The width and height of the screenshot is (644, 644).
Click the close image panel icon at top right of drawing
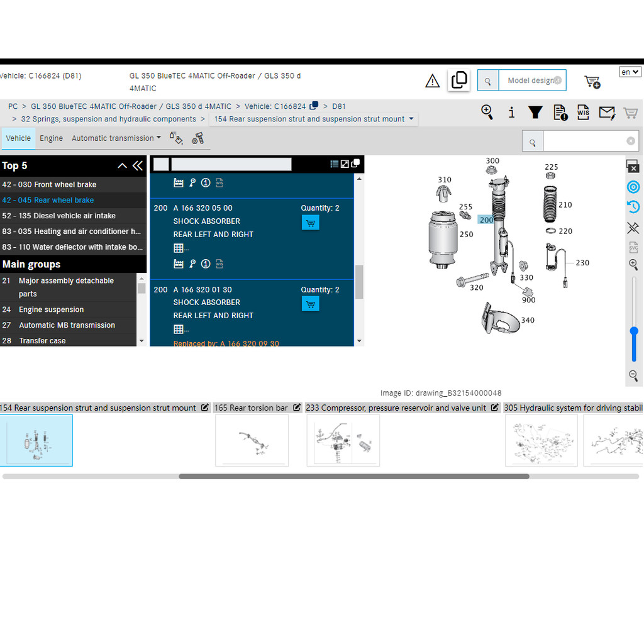pos(633,166)
